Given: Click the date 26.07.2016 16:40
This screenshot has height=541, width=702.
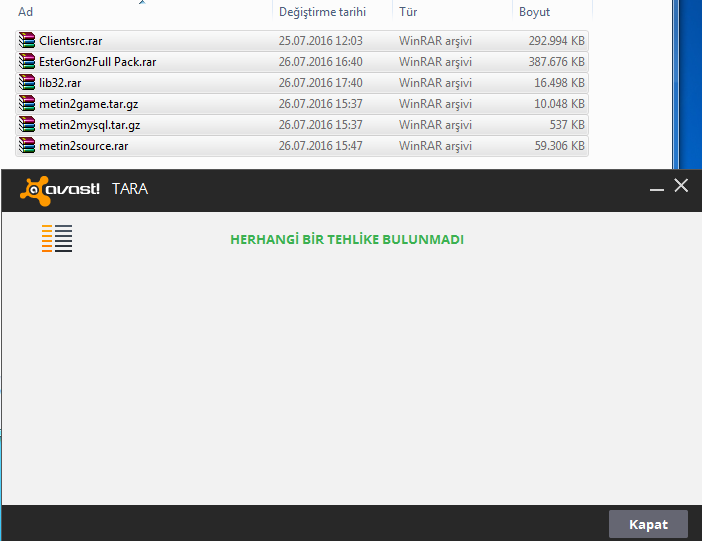Looking at the screenshot, I should tap(321, 62).
